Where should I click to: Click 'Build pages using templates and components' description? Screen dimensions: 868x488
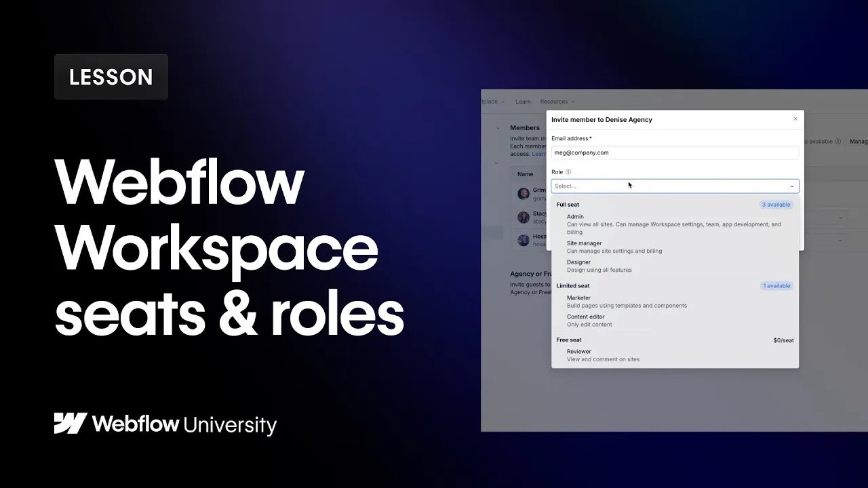627,306
